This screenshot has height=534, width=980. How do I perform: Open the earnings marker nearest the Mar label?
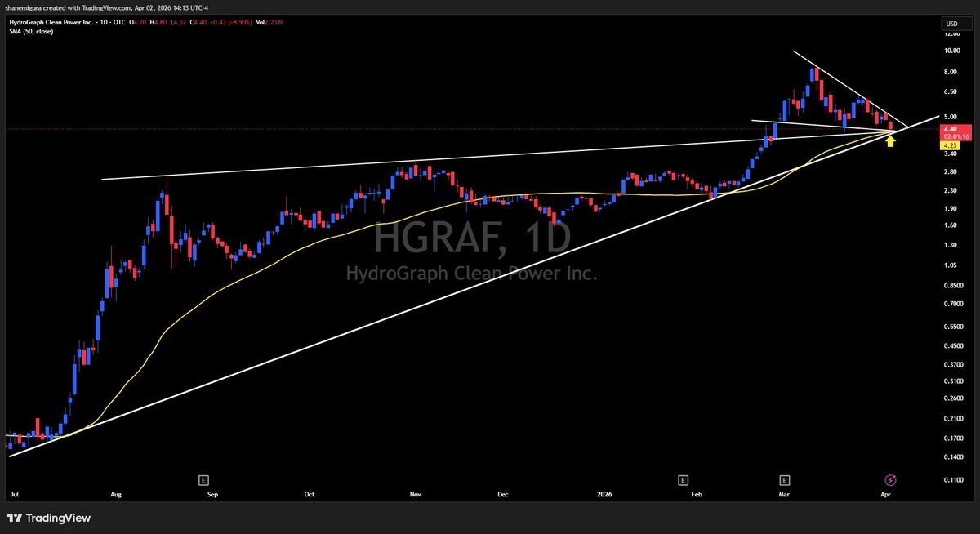(x=785, y=480)
